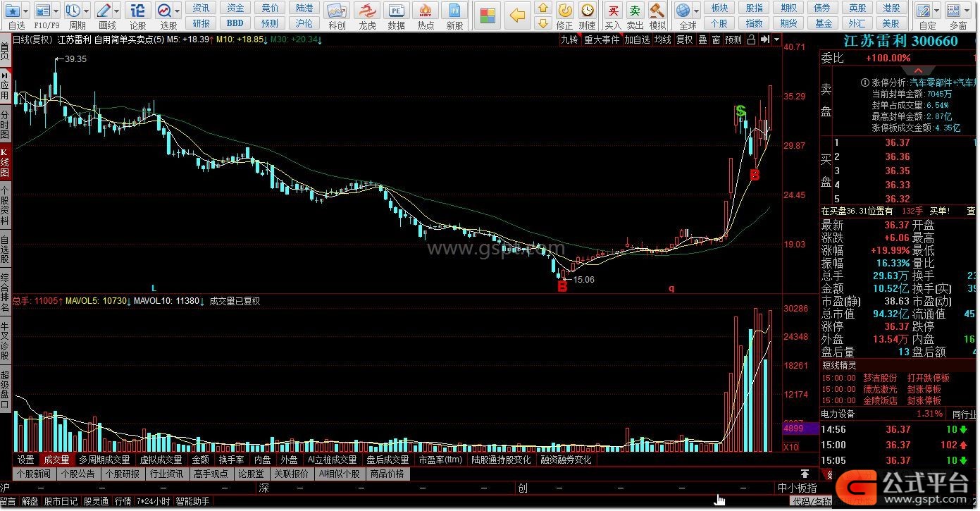Open the 自定 custom layout icon
The height and width of the screenshot is (511, 980).
pyautogui.click(x=923, y=11)
